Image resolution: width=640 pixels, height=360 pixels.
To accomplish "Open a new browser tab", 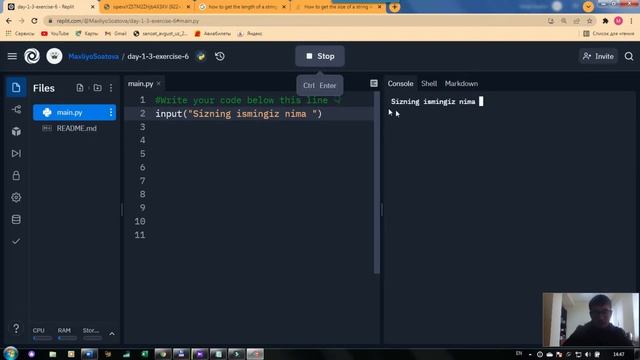I will click(394, 7).
